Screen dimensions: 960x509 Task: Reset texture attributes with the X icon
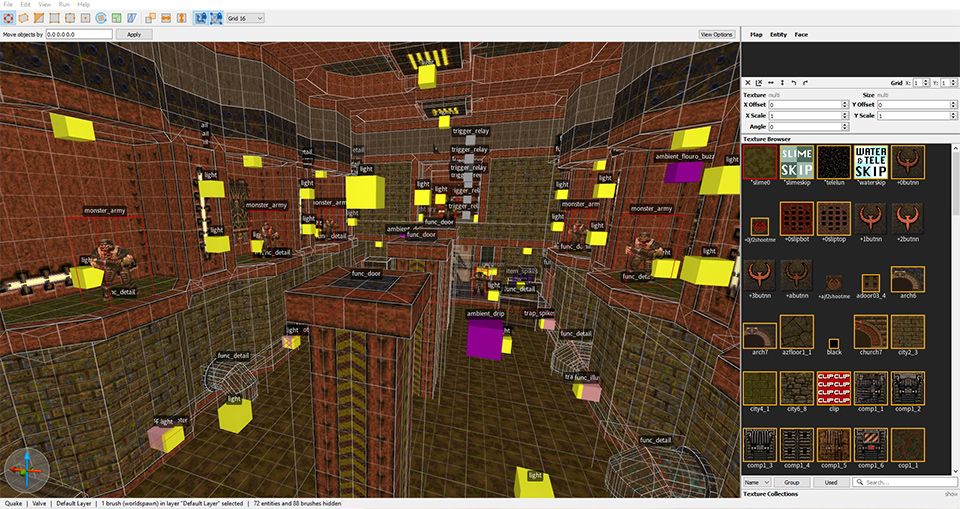pos(749,82)
